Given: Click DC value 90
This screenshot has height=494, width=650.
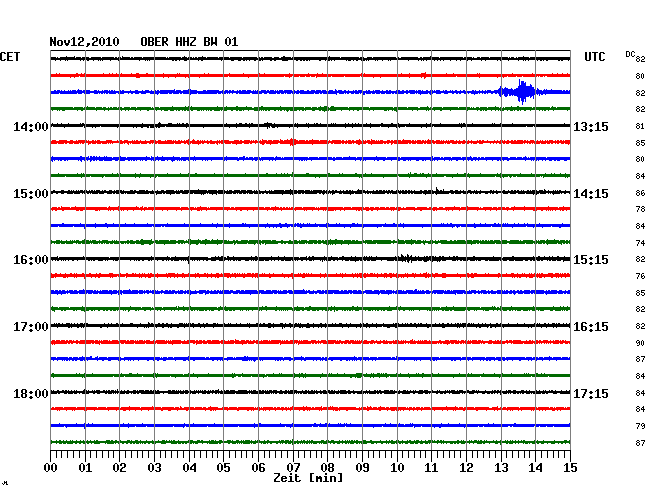Looking at the screenshot, I should click(x=640, y=343).
